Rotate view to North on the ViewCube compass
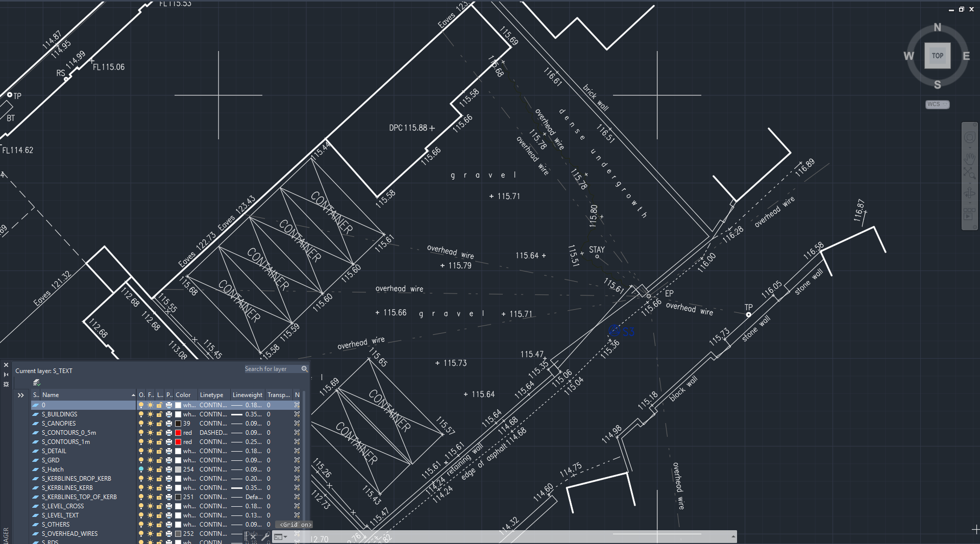 (x=937, y=28)
